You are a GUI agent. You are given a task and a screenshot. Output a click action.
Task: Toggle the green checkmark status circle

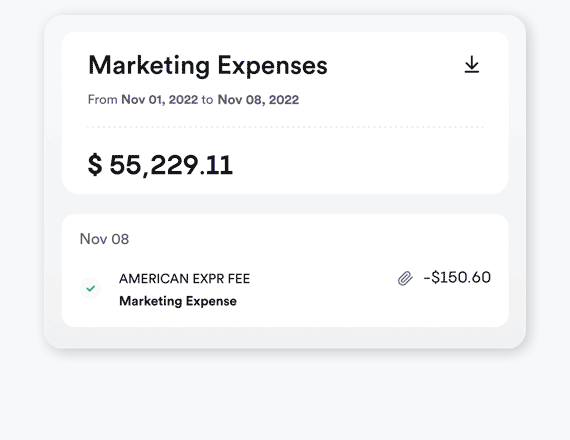click(x=90, y=288)
